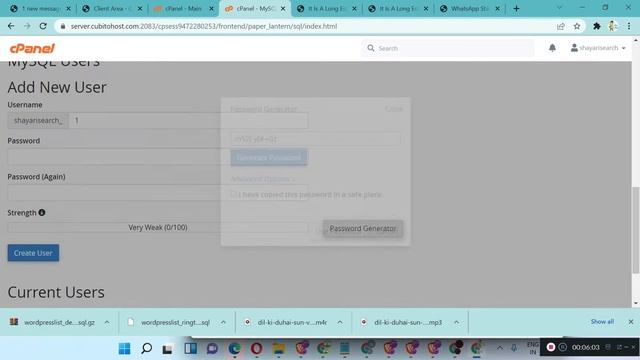Expand options for dil-ki-duhai-sun-v...m4r download
Screen dimensions: 640x360
point(340,322)
